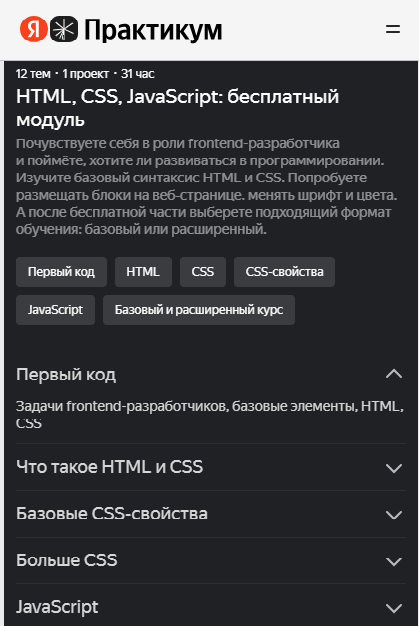Image resolution: width=419 pixels, height=626 pixels.
Task: Expand the JavaScript section chevron
Action: (394, 608)
